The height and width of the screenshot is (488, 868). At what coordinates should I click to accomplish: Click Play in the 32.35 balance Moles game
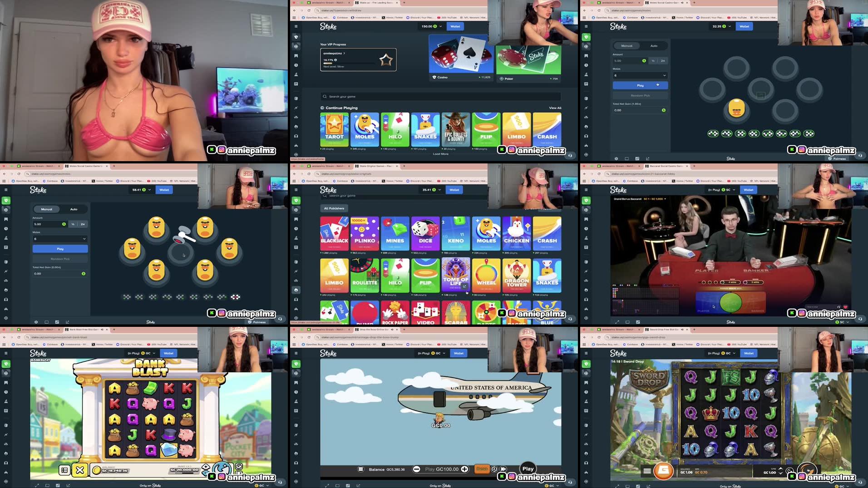640,85
